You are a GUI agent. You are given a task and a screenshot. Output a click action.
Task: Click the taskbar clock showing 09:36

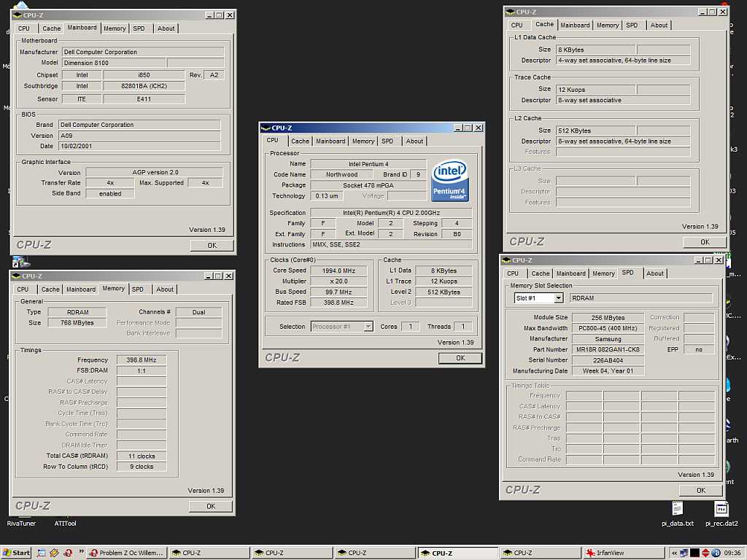point(732,553)
